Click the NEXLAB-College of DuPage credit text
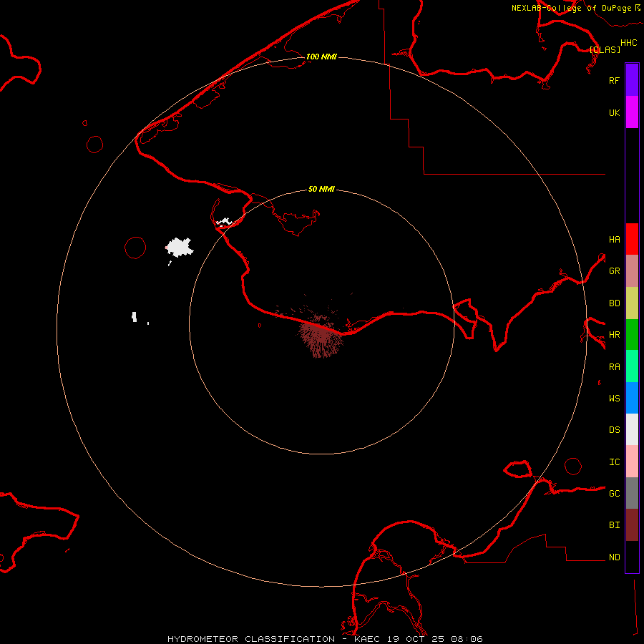The height and width of the screenshot is (644, 644). (571, 8)
